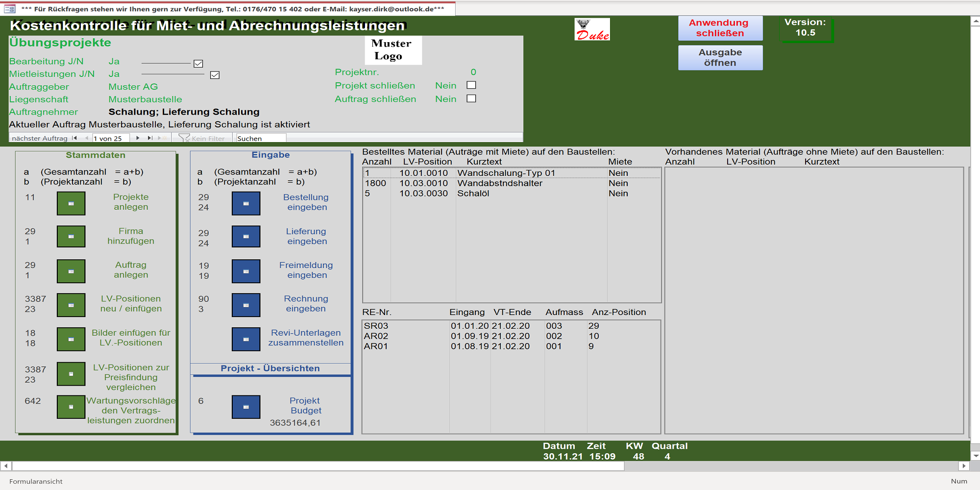
Task: Click the Duke logo image
Action: click(592, 30)
